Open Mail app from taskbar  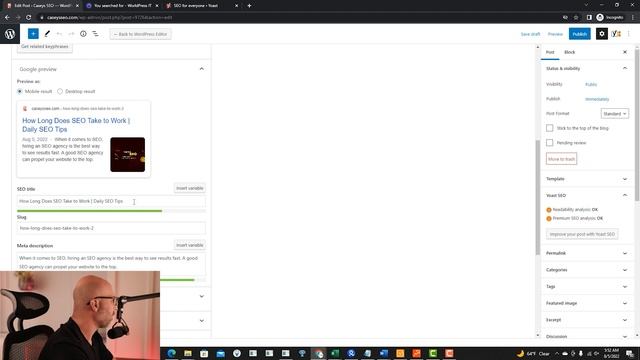tap(220, 353)
